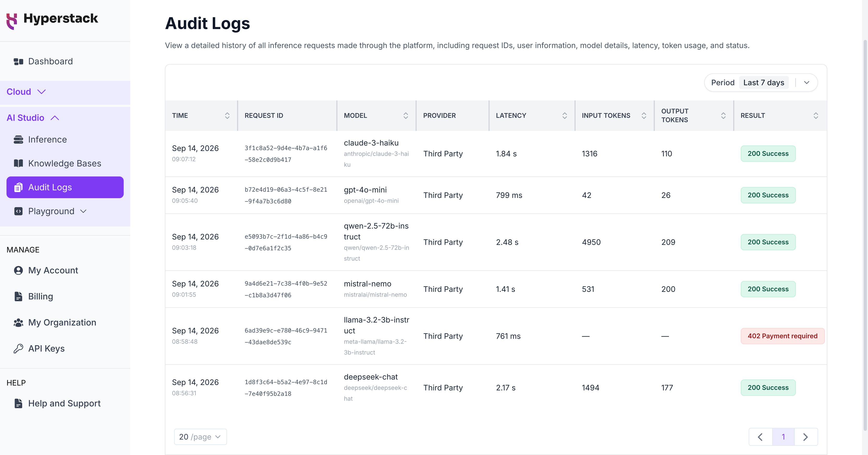The image size is (868, 455).
Task: Go to Knowledge Bases
Action: 65,163
